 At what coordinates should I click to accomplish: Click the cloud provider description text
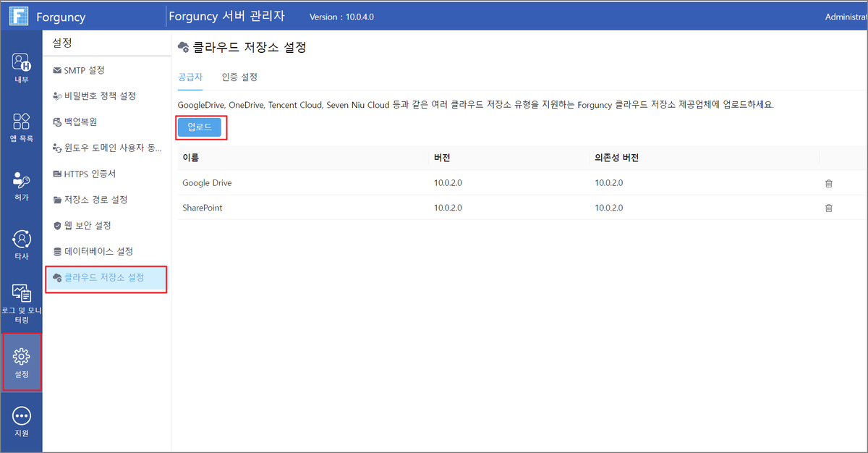pos(476,105)
